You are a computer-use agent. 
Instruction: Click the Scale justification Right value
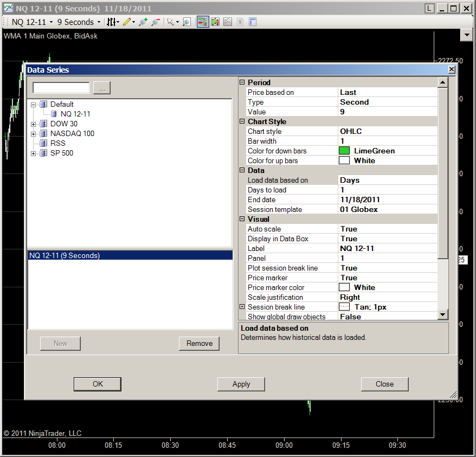pos(388,297)
